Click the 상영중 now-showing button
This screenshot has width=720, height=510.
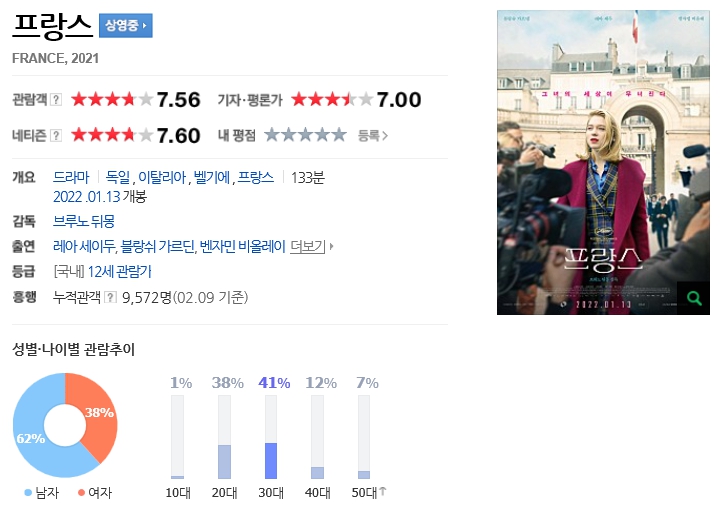pos(126,25)
